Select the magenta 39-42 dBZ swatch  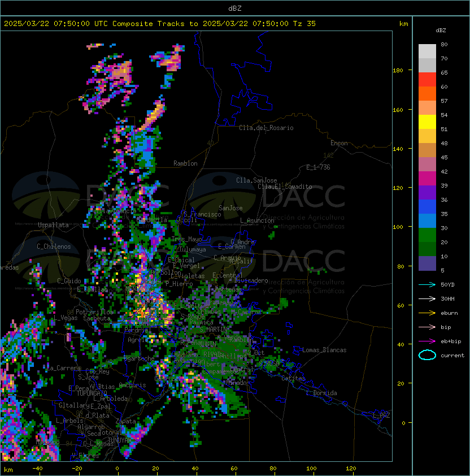tap(427, 178)
